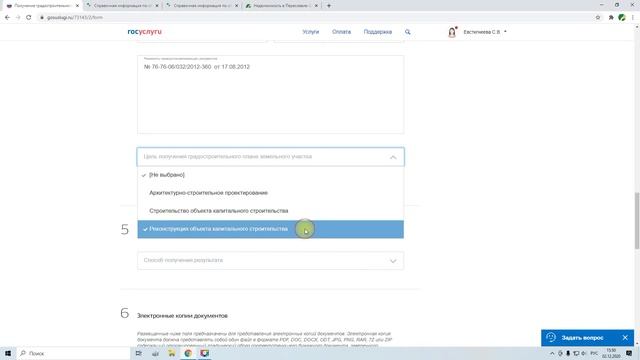Open the taskbar clock and date
This screenshot has width=640, height=360.
[x=611, y=353]
